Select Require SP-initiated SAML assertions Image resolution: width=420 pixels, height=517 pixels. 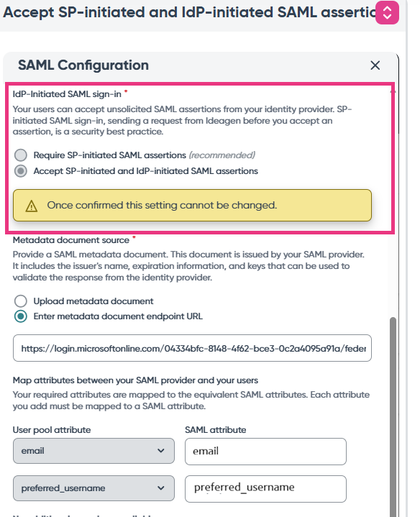point(21,155)
